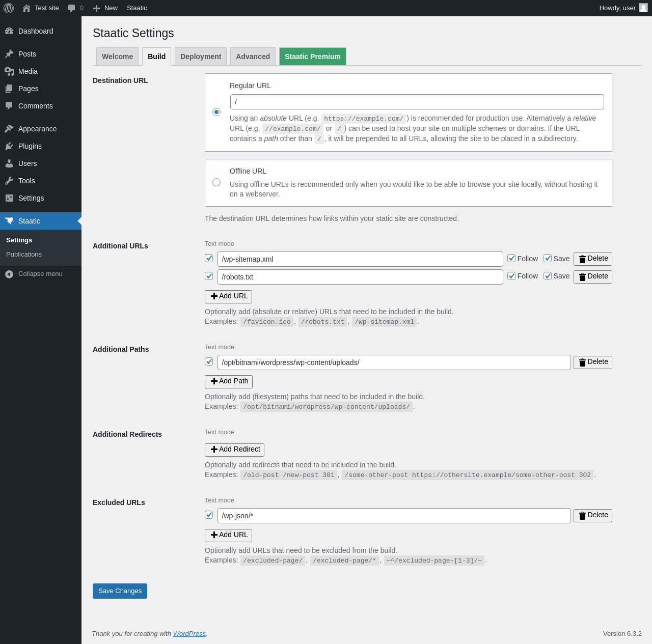Click the Dashboard gauge icon
This screenshot has width=652, height=644.
9,31
